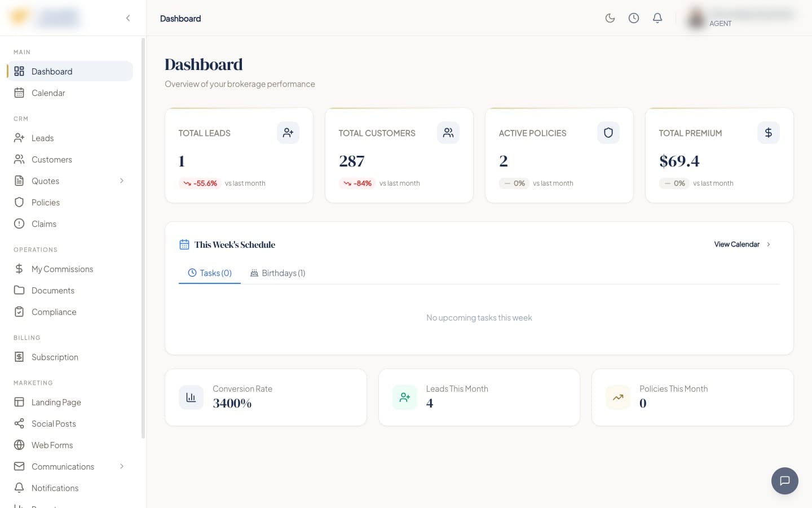The image size is (812, 508).
Task: Open the chat support bubble
Action: 784,481
